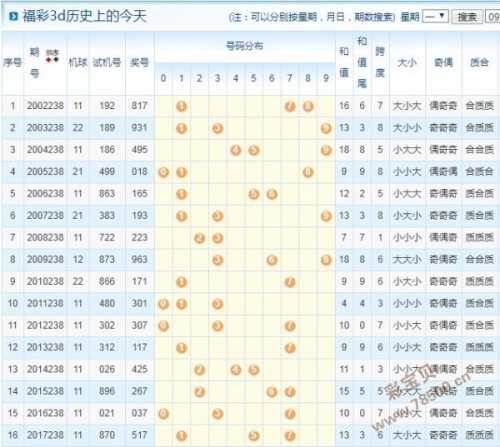Screen dimensions: 500x447
Task: Click column digit 0 in 号码分布 header
Action: [x=163, y=78]
